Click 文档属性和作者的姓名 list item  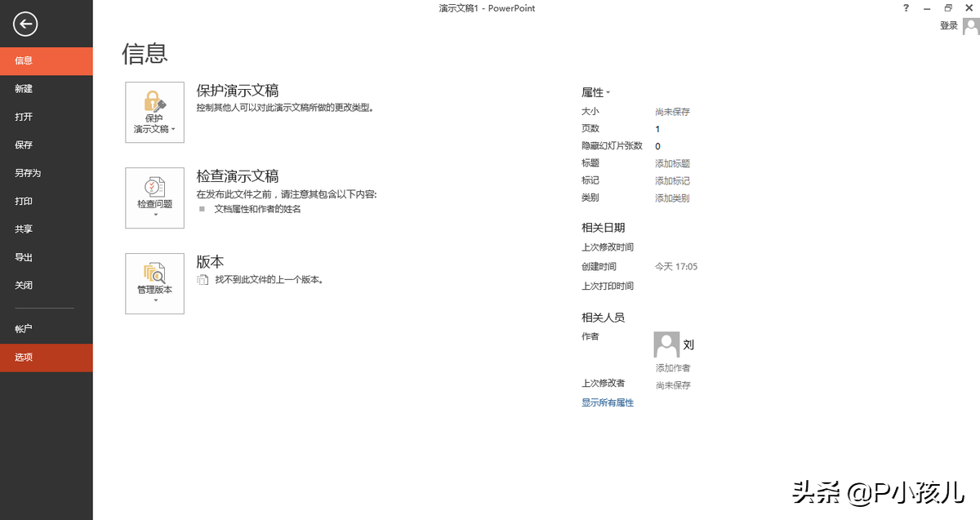point(257,209)
